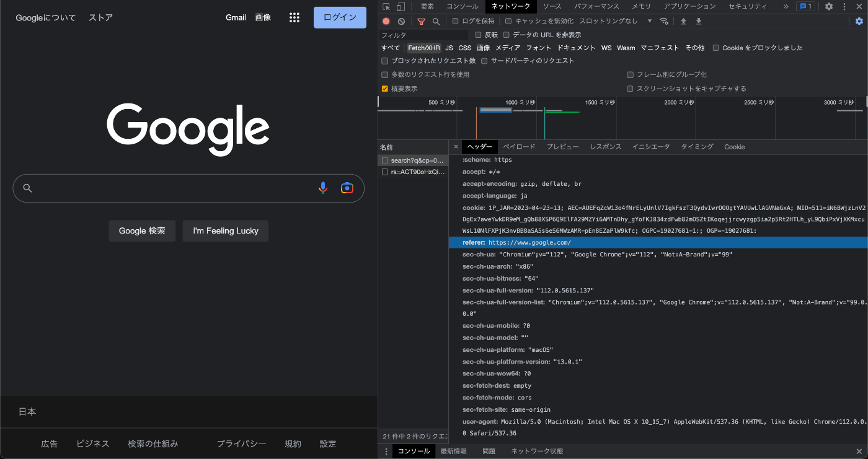Image resolution: width=868 pixels, height=459 pixels.
Task: Uncheck the 概要表示 checkbox
Action: 385,89
